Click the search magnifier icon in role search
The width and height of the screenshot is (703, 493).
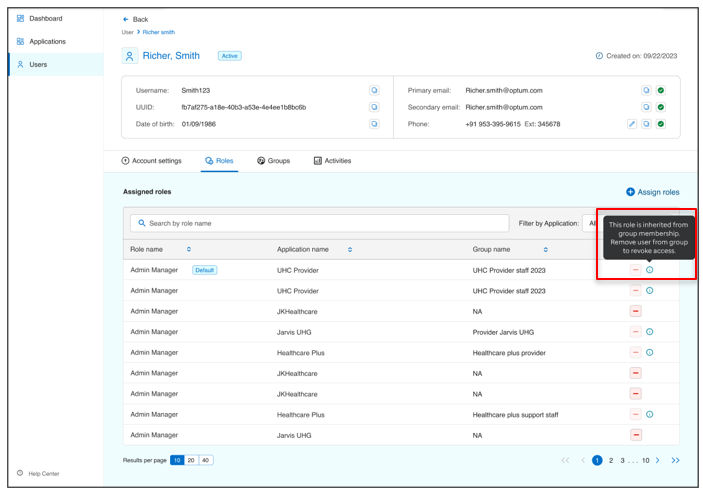point(142,223)
